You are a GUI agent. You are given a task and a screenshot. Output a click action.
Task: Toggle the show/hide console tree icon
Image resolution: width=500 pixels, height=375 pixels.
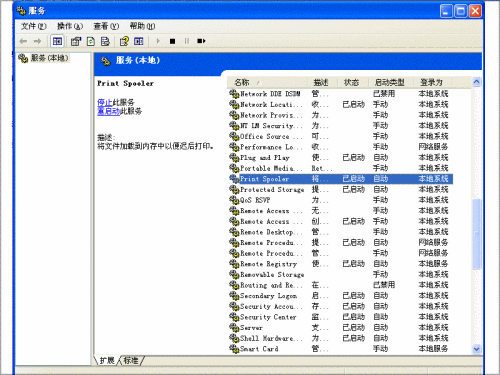[x=57, y=41]
